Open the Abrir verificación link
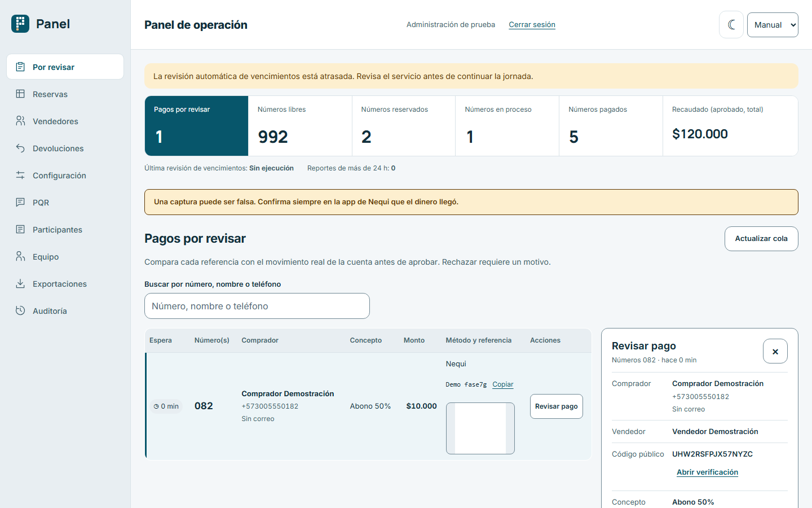The image size is (812, 508). (707, 472)
